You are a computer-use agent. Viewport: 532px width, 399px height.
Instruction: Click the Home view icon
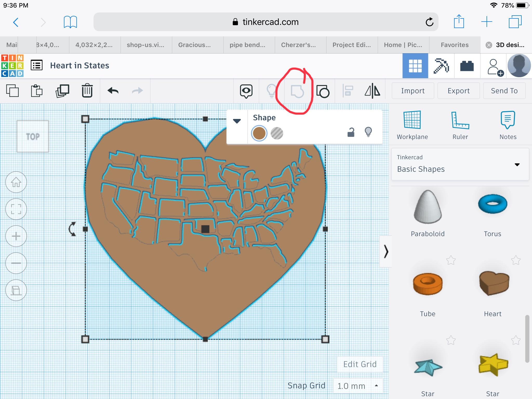(16, 182)
